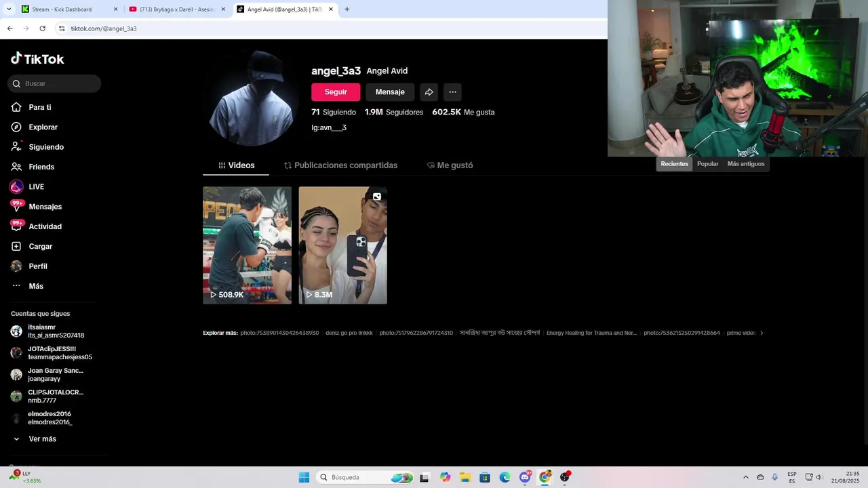
Task: Open Copilot from the taskbar
Action: (x=445, y=477)
